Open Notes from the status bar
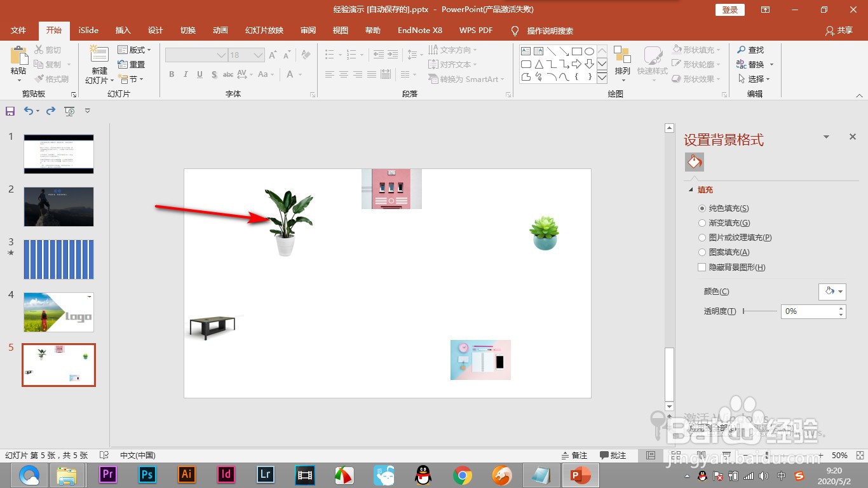The height and width of the screenshot is (488, 868). (x=574, y=455)
